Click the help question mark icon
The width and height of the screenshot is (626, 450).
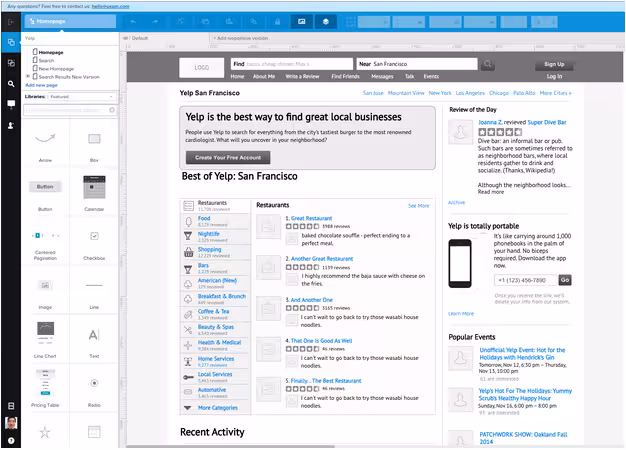coord(11,440)
